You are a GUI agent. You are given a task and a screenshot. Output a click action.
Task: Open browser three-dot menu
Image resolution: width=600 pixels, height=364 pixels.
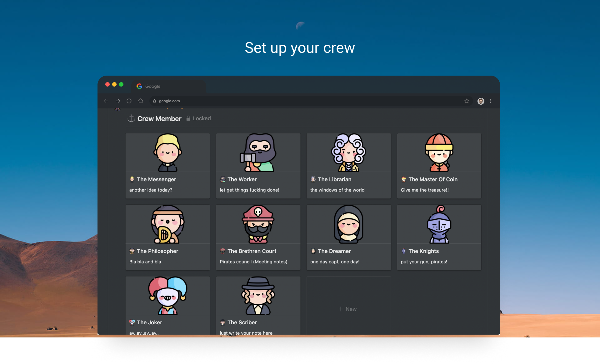pyautogui.click(x=490, y=101)
